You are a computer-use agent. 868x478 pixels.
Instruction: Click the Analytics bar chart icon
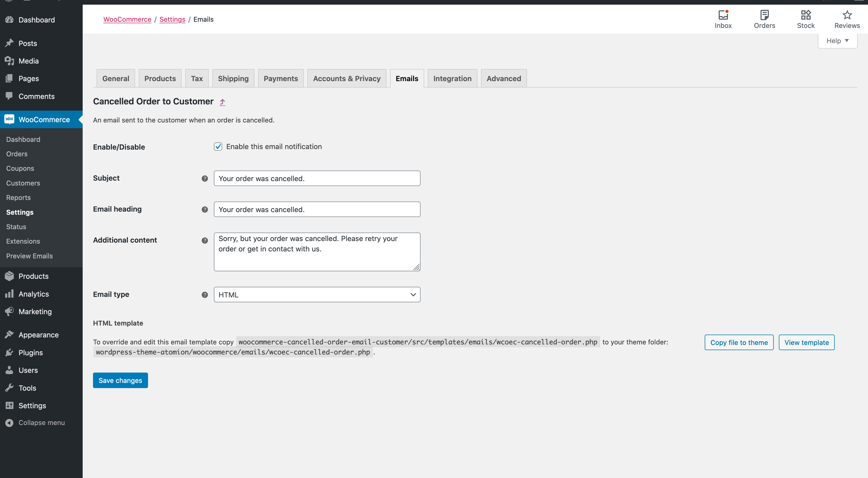point(10,294)
